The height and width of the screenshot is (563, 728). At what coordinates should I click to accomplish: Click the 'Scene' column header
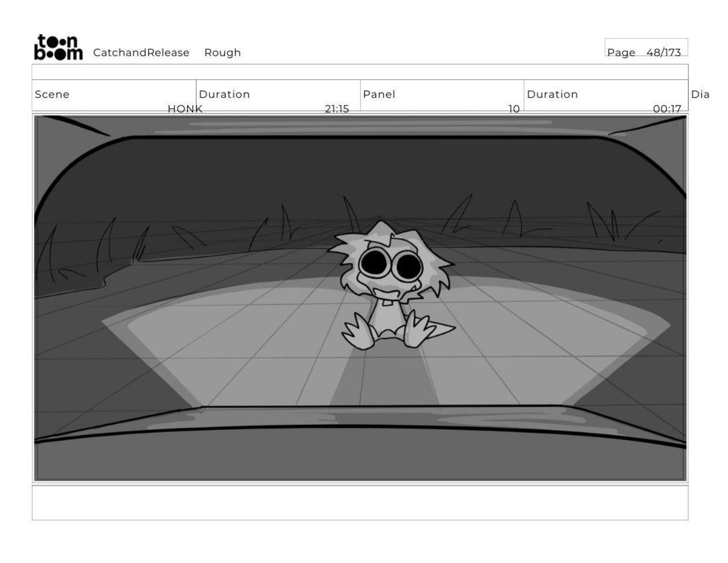[x=52, y=94]
